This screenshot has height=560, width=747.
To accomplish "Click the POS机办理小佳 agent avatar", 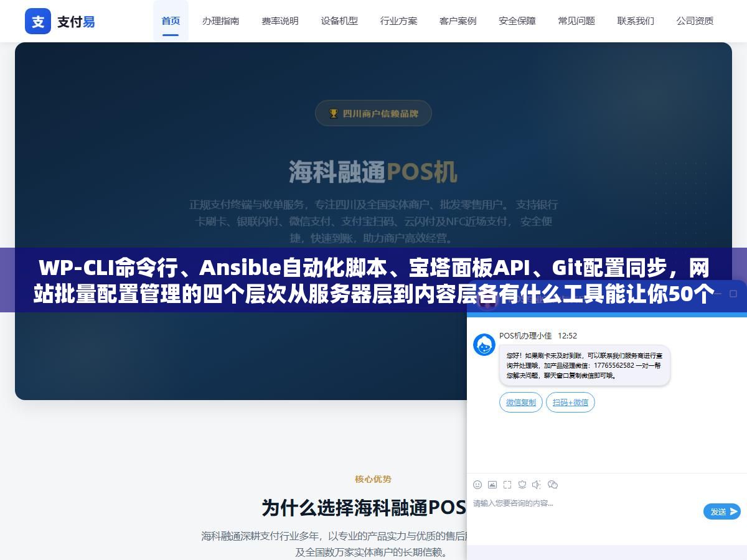I will coord(484,345).
